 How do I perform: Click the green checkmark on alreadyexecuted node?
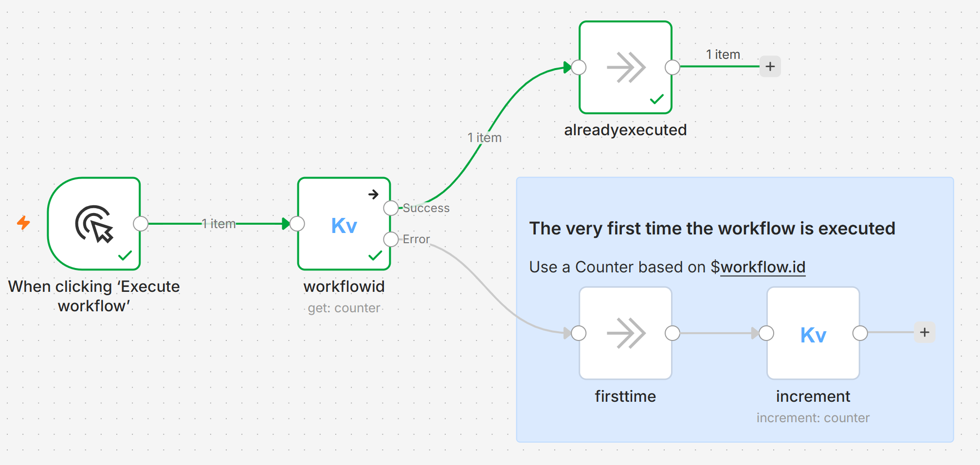[x=657, y=99]
